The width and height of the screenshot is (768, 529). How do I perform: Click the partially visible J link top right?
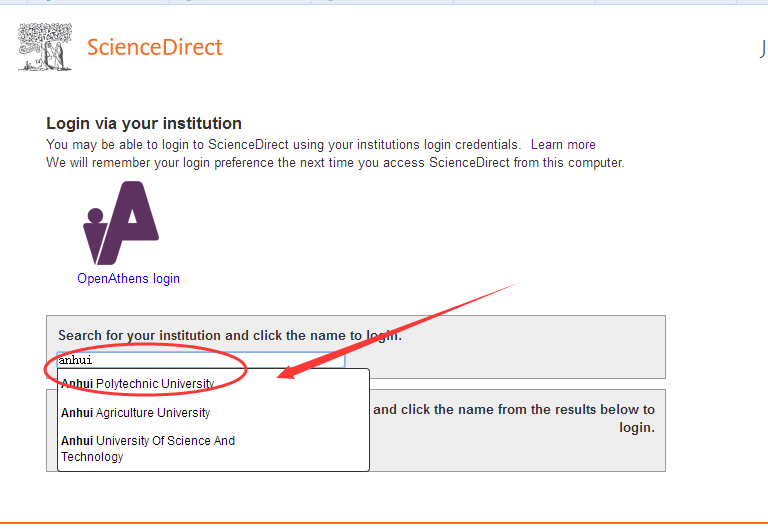[x=763, y=48]
